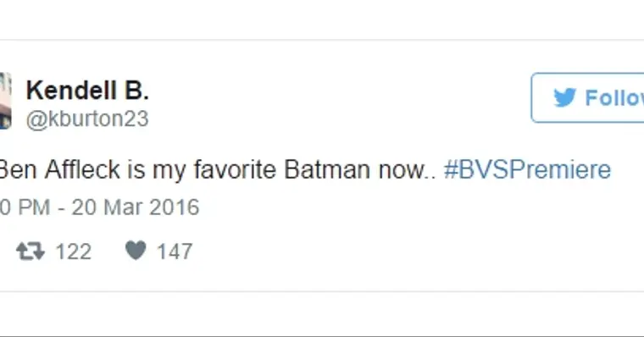The width and height of the screenshot is (644, 337).
Task: Click the 147 likes count
Action: (x=175, y=251)
